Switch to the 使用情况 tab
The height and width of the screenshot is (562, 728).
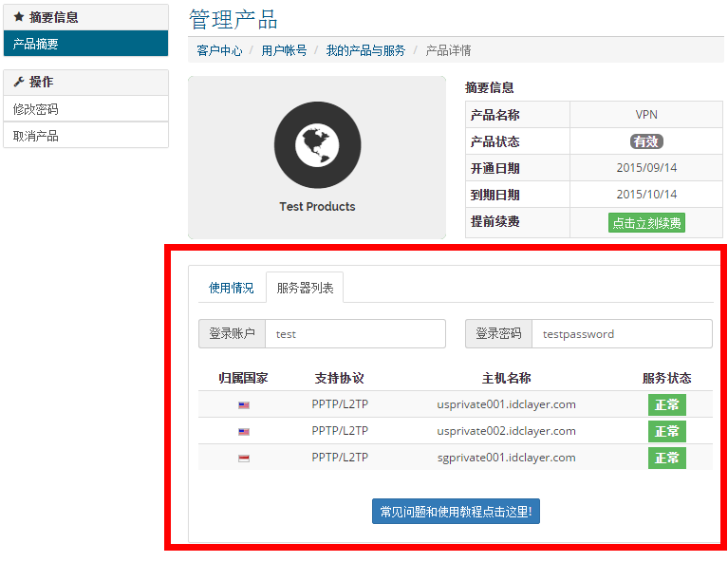(x=232, y=288)
